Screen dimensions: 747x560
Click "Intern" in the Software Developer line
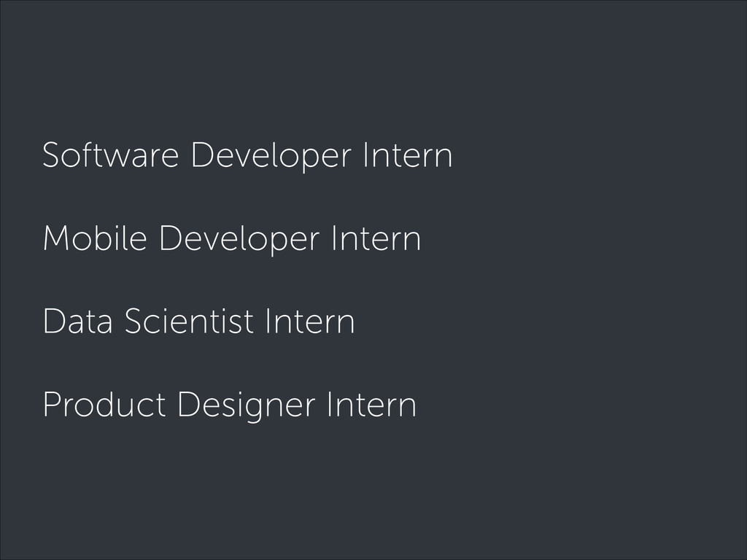coord(408,155)
